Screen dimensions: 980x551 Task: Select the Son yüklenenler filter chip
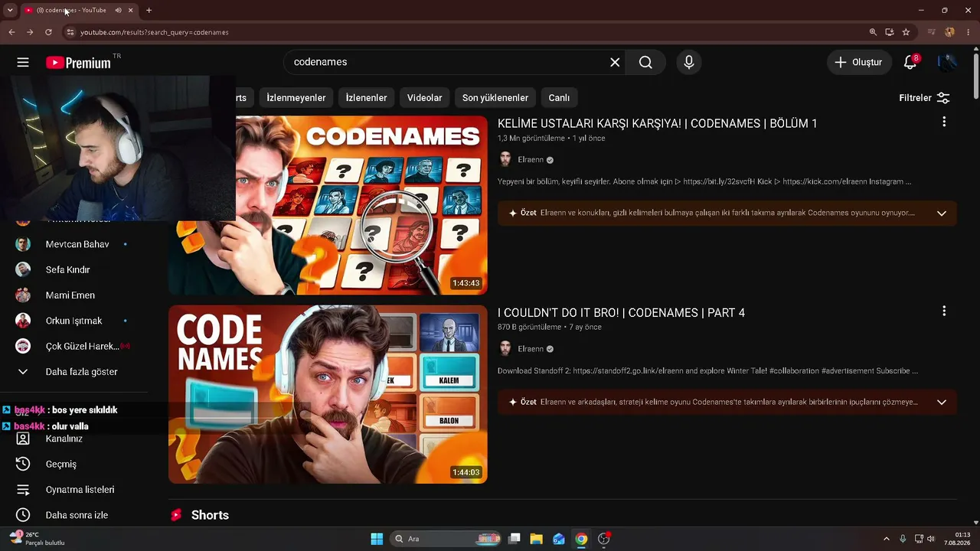[495, 98]
